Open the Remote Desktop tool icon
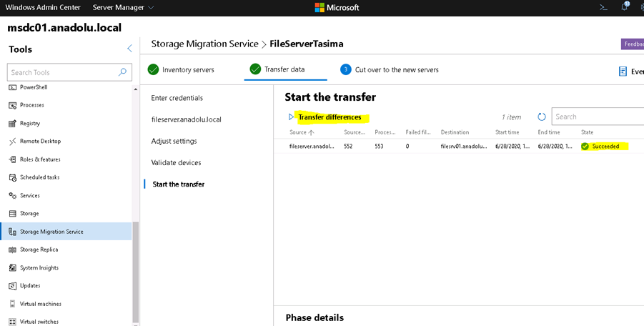Image resolution: width=644 pixels, height=326 pixels. tap(12, 142)
